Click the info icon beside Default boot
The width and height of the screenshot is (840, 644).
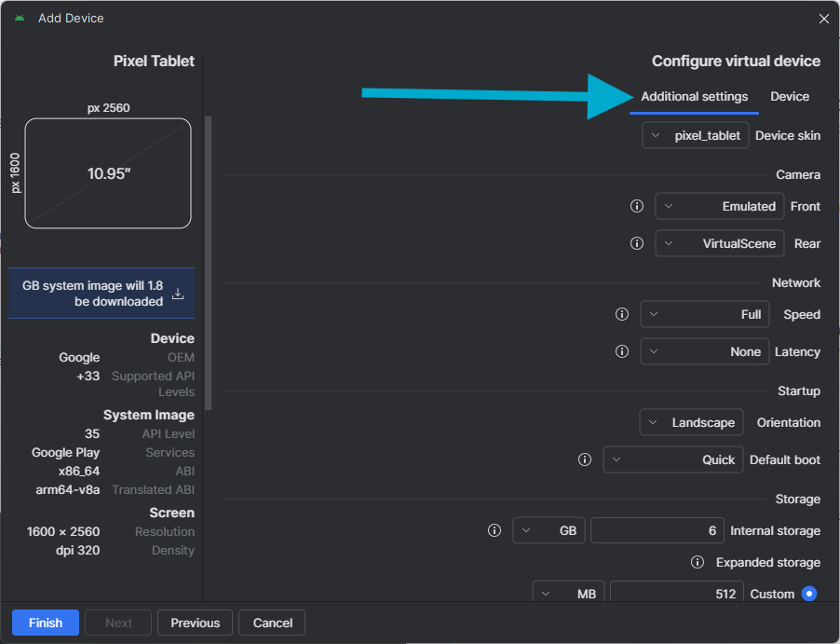coord(585,459)
